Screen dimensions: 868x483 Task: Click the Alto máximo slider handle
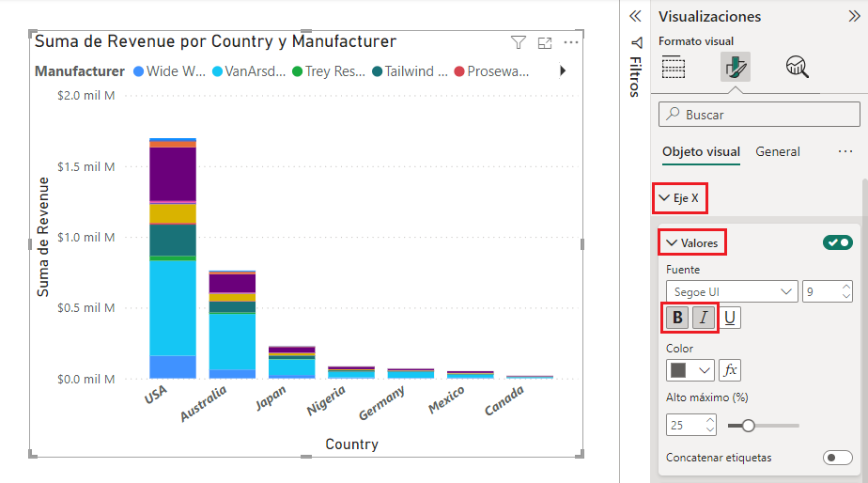(748, 426)
